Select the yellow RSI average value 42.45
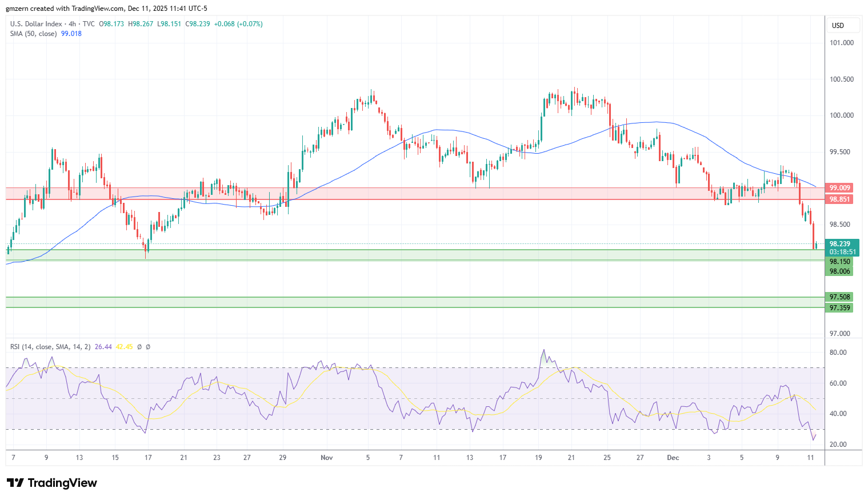The image size is (868, 500). pos(124,347)
